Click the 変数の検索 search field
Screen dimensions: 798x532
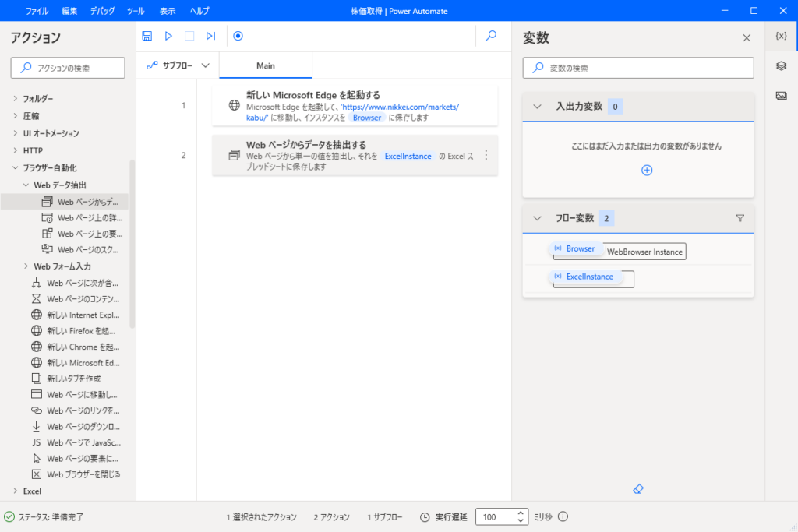638,68
